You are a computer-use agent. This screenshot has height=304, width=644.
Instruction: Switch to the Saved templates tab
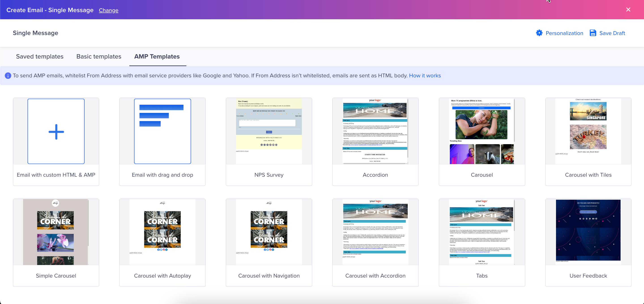click(x=40, y=56)
